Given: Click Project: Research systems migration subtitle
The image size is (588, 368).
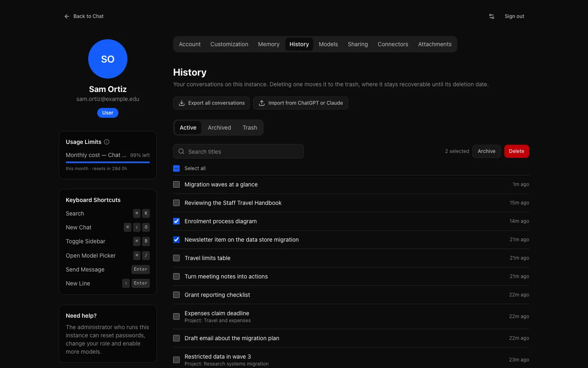Looking at the screenshot, I should click(227, 364).
